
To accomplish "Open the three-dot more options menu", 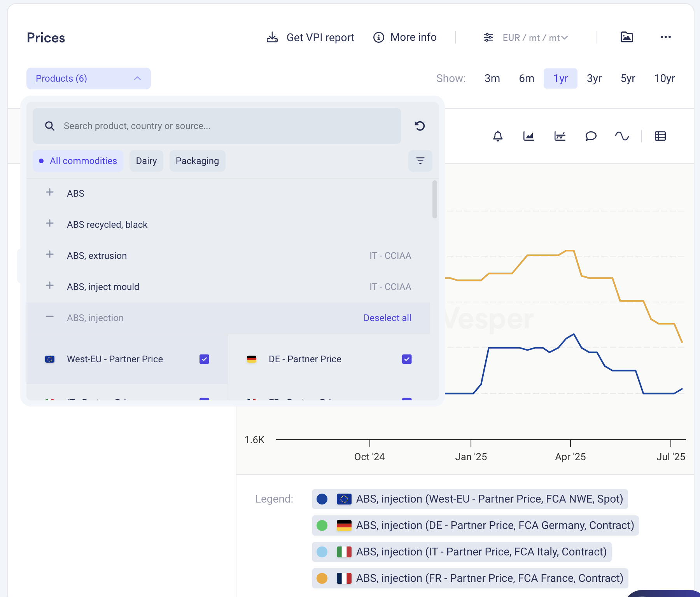I will (666, 37).
